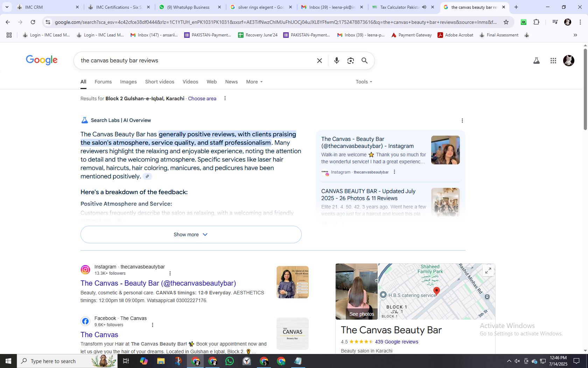Click the browser address bar URL

pos(275,22)
